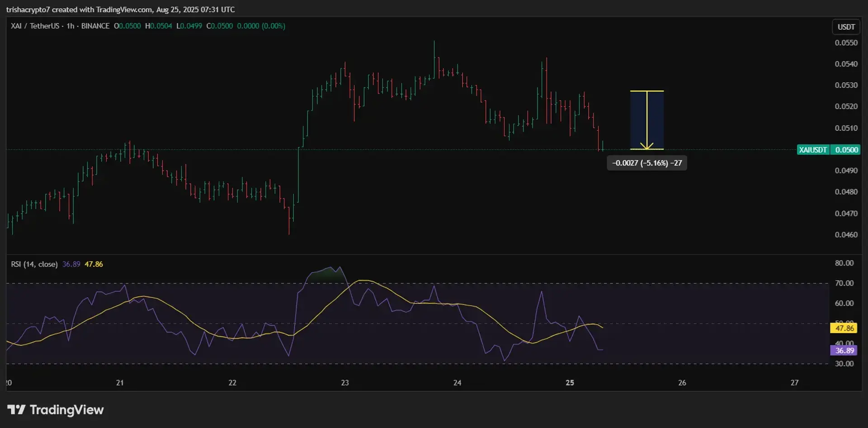Click the 0.0470 price axis label
This screenshot has height=428, width=868.
tap(846, 213)
